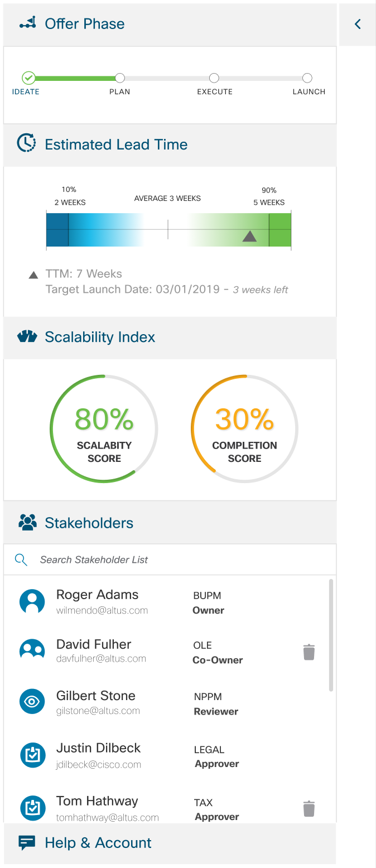Click the Ideate completed phase checkmark
376x868 pixels.
[28, 78]
